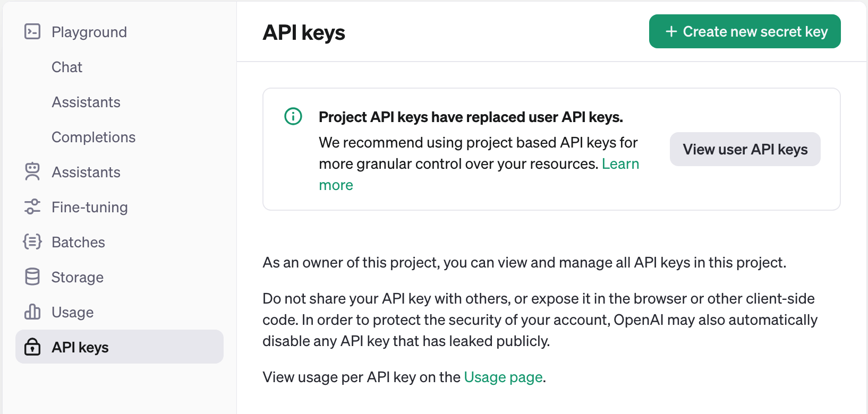Open the Batches page
The width and height of the screenshot is (868, 414).
[x=78, y=242]
